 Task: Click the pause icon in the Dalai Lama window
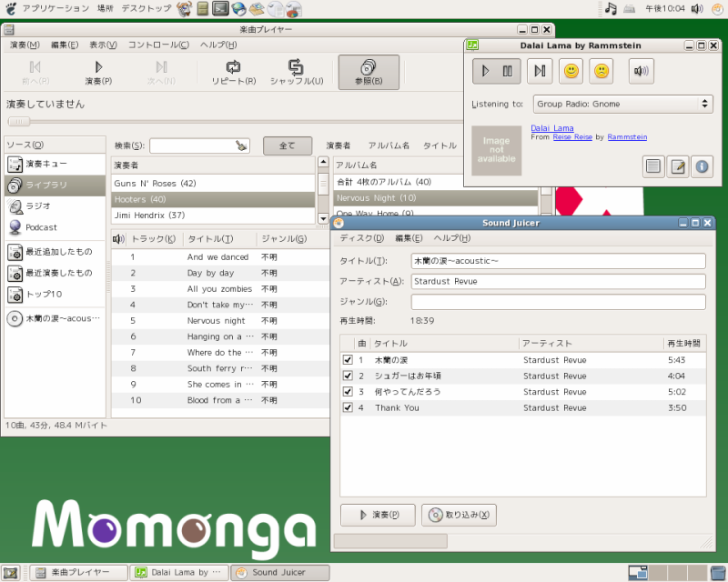[508, 71]
